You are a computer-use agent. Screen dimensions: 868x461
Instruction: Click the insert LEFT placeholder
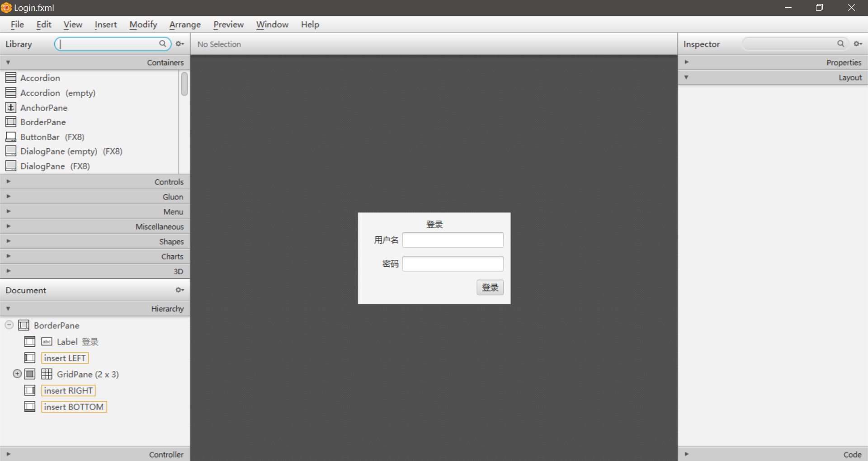[x=65, y=358]
